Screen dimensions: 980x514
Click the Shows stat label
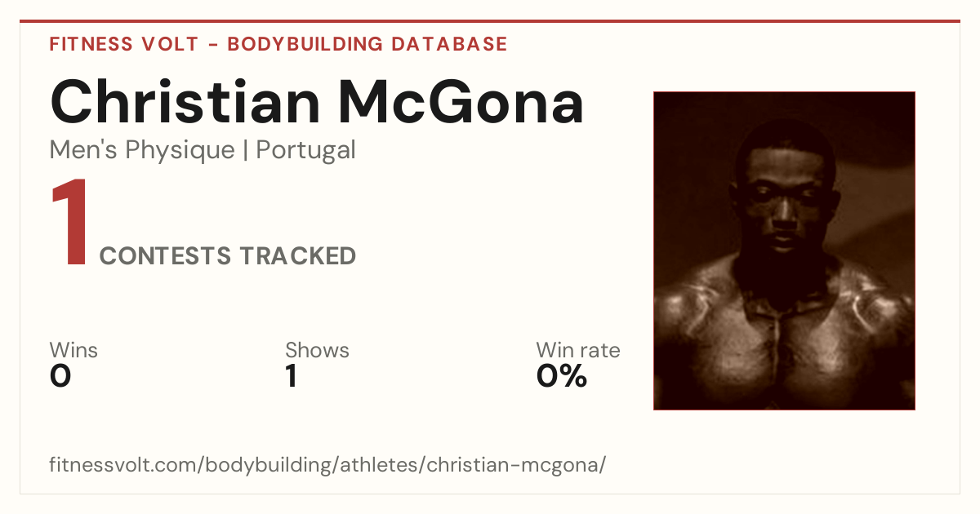(317, 351)
